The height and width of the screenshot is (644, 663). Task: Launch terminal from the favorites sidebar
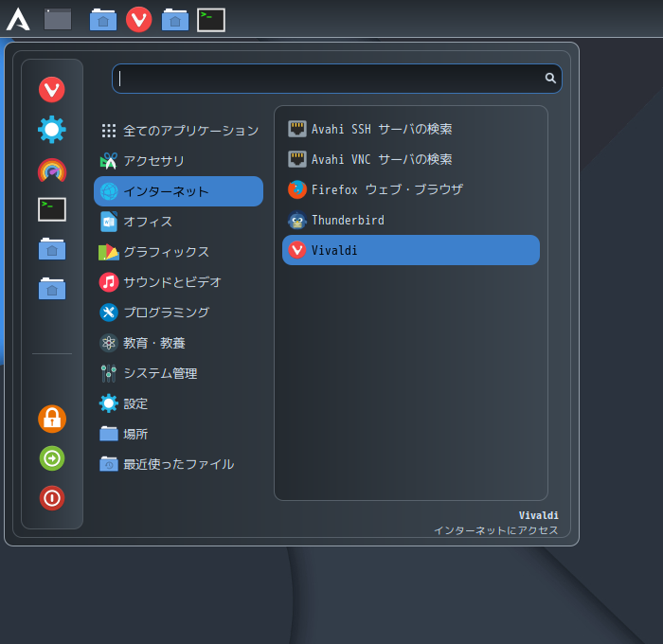pos(52,209)
